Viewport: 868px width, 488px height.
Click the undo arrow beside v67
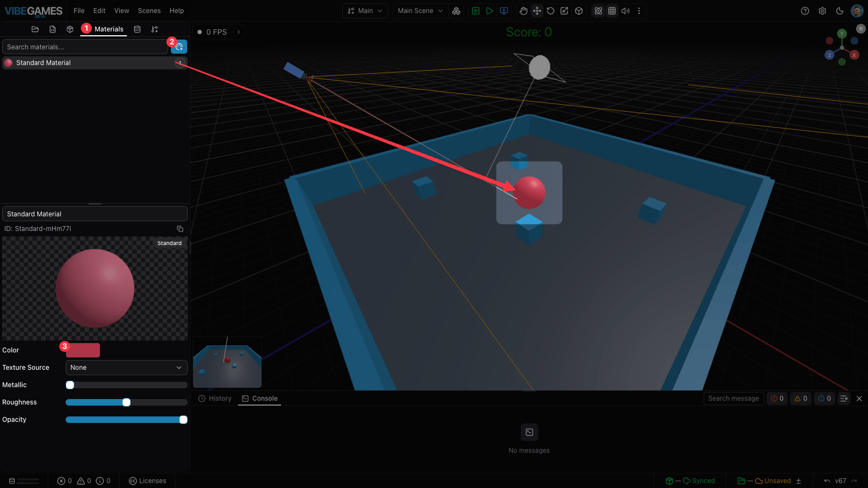pos(827,481)
